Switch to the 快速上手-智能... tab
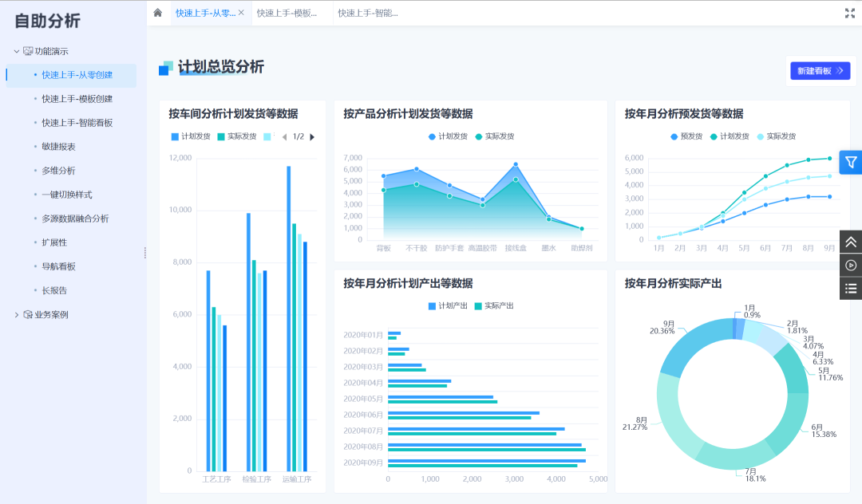Screen dimensions: 862x504 click(367, 13)
